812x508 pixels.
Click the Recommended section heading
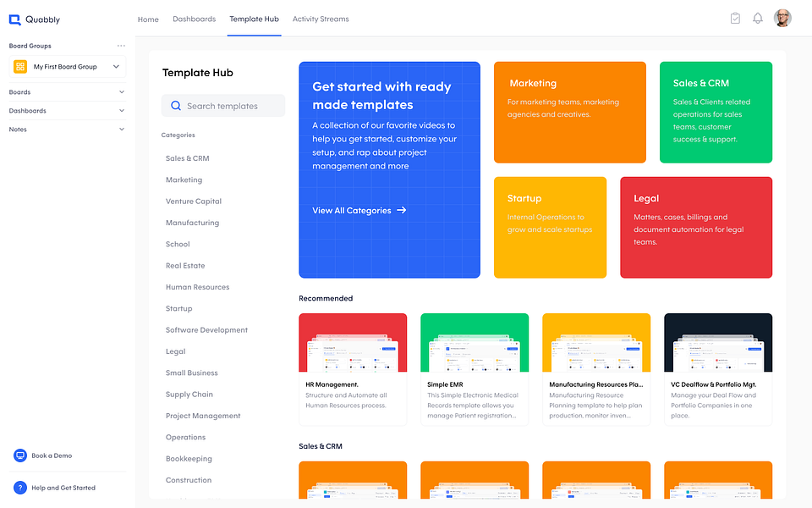(326, 298)
